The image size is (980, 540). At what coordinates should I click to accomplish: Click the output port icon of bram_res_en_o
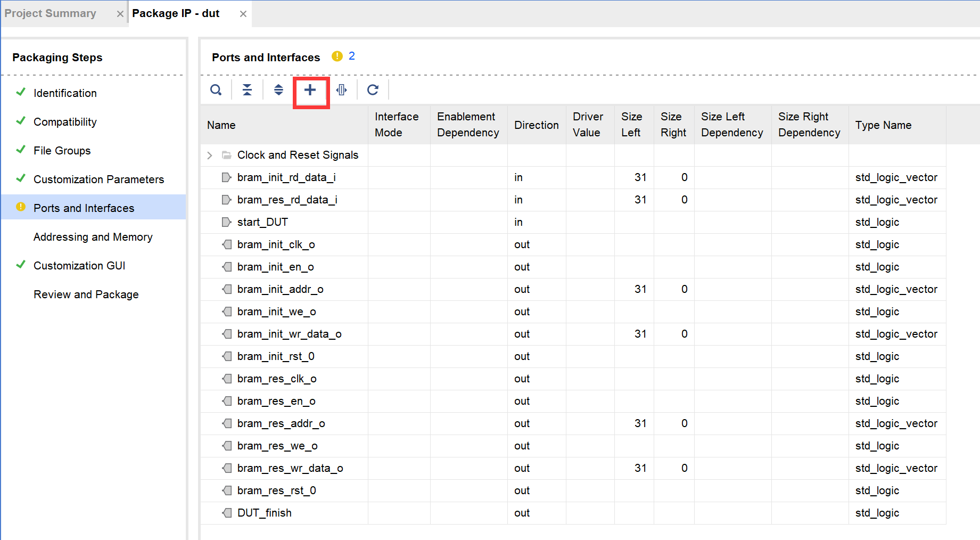227,401
